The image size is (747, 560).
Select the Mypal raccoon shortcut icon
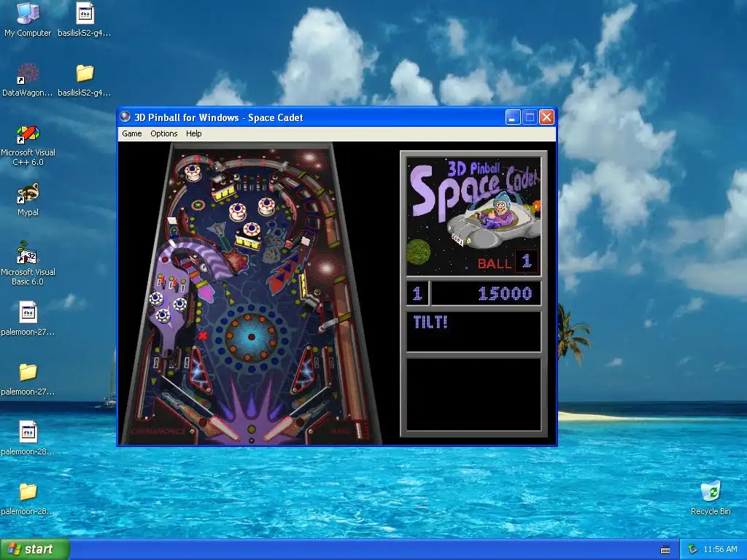[x=28, y=200]
